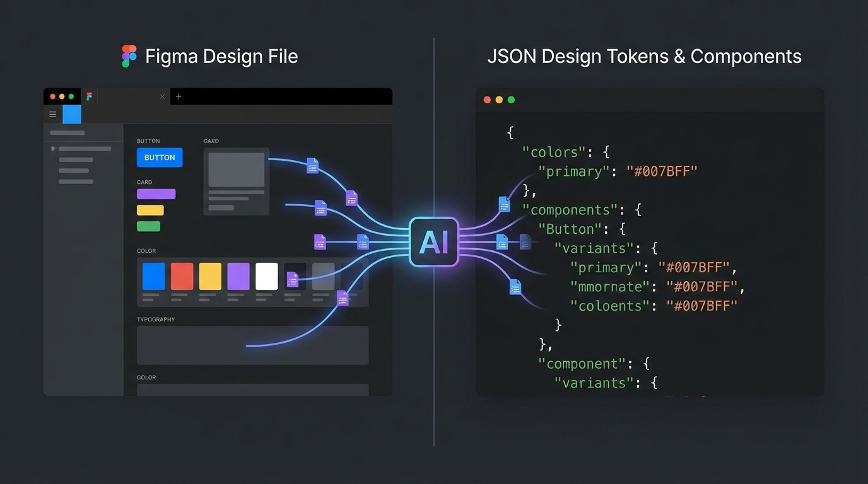Select the gray Card preview thumbnail
Image resolution: width=868 pixels, height=484 pixels.
coord(237,169)
